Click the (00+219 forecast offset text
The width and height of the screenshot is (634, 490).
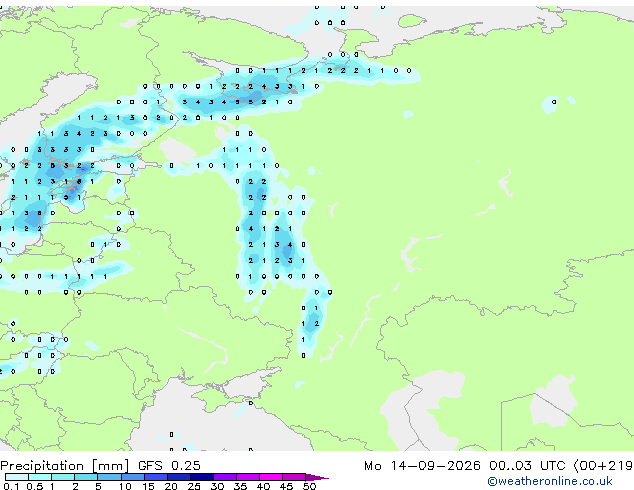(603, 466)
